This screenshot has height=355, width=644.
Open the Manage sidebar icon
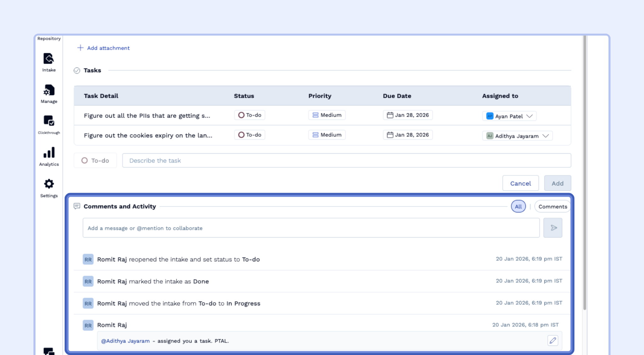[x=49, y=90]
